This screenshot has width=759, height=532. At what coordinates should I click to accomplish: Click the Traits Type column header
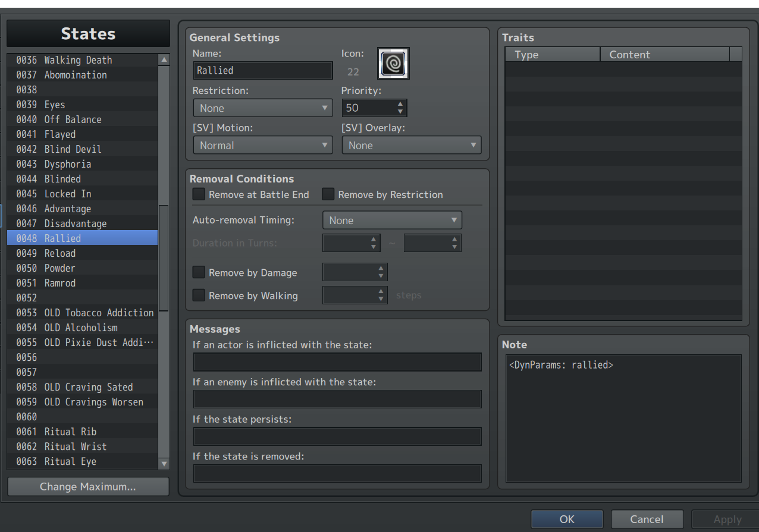click(x=553, y=55)
